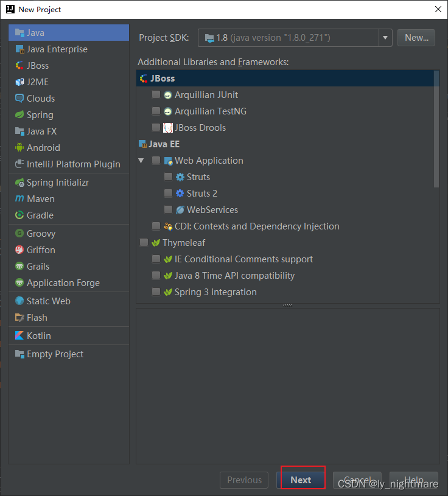Select Empty Project entry
This screenshot has width=448, height=496.
coord(69,354)
